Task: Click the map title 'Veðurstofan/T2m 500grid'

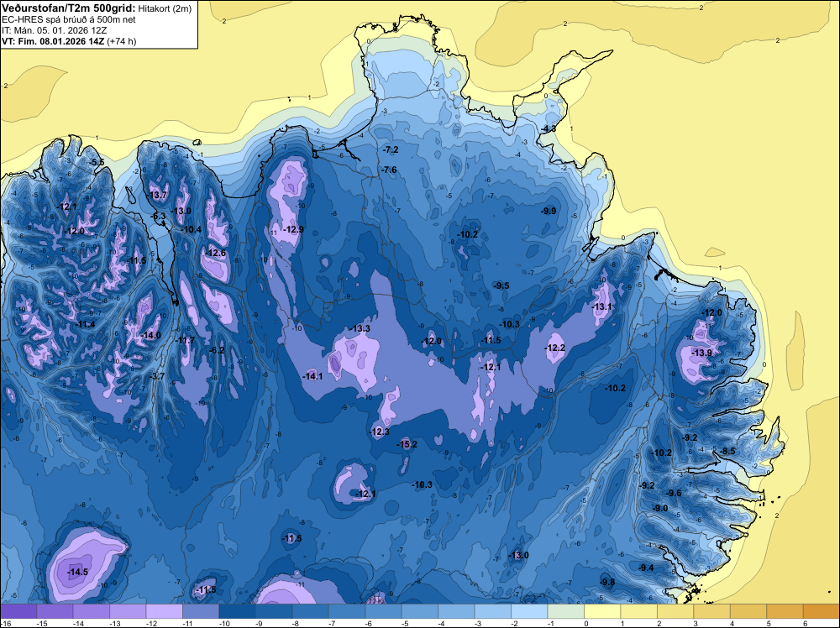Action: (x=68, y=8)
